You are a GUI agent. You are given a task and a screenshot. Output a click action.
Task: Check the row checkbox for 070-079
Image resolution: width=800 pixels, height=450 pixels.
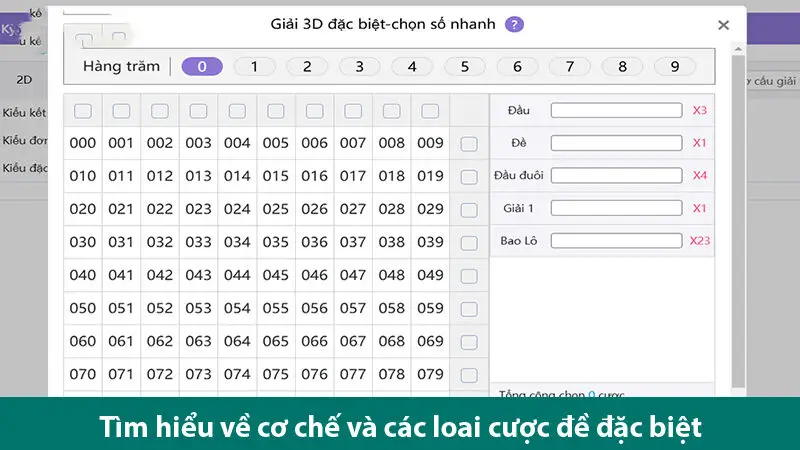[469, 375]
